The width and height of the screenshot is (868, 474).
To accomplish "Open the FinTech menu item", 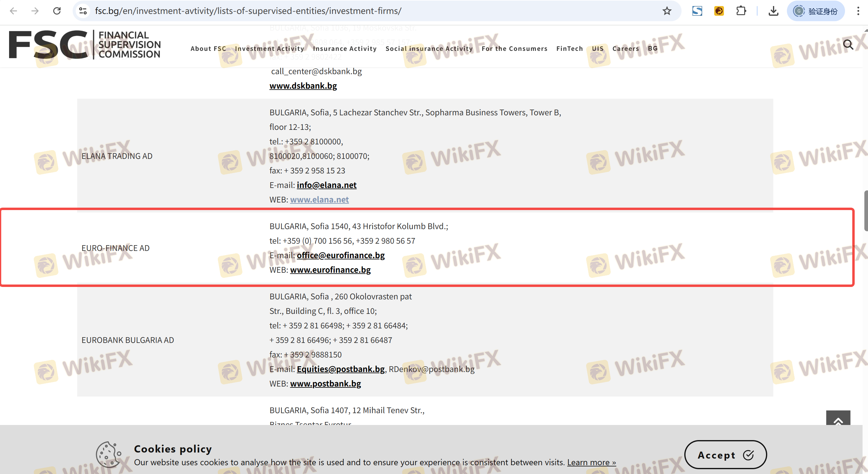I will pyautogui.click(x=570, y=48).
